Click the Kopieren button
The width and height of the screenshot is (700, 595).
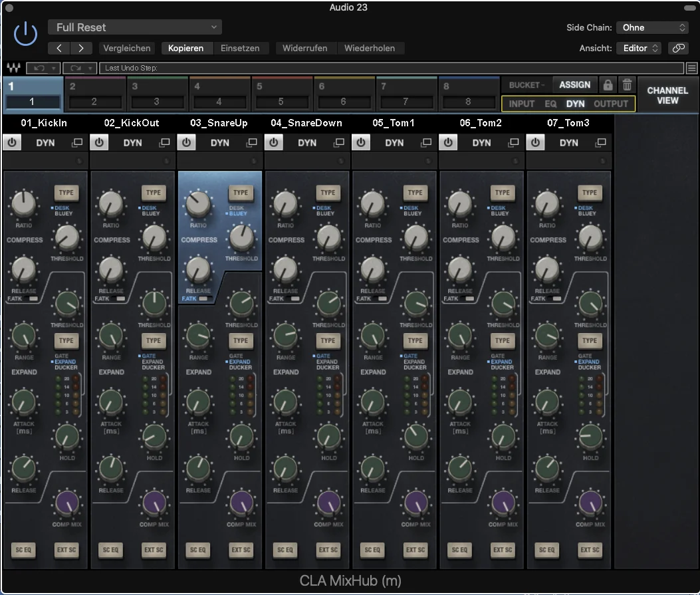click(x=185, y=49)
